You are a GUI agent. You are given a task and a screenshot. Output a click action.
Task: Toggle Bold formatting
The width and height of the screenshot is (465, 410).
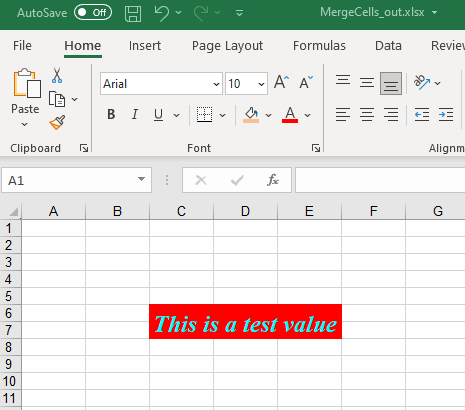tap(111, 115)
